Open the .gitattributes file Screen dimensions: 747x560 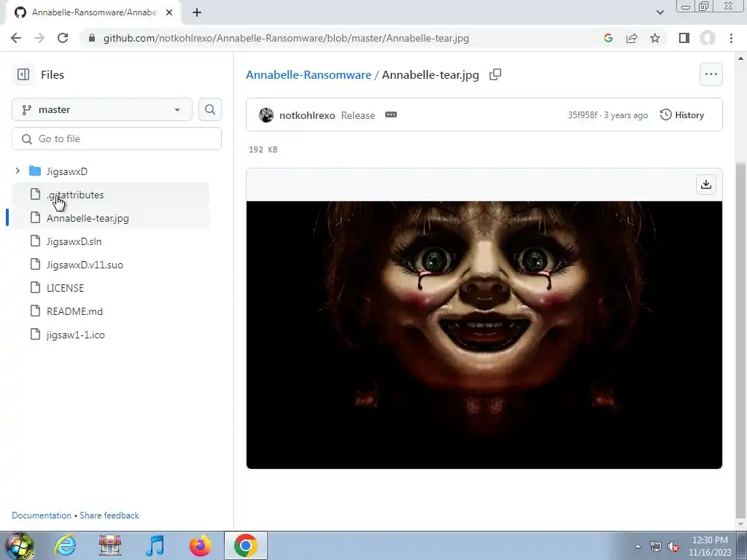[75, 195]
